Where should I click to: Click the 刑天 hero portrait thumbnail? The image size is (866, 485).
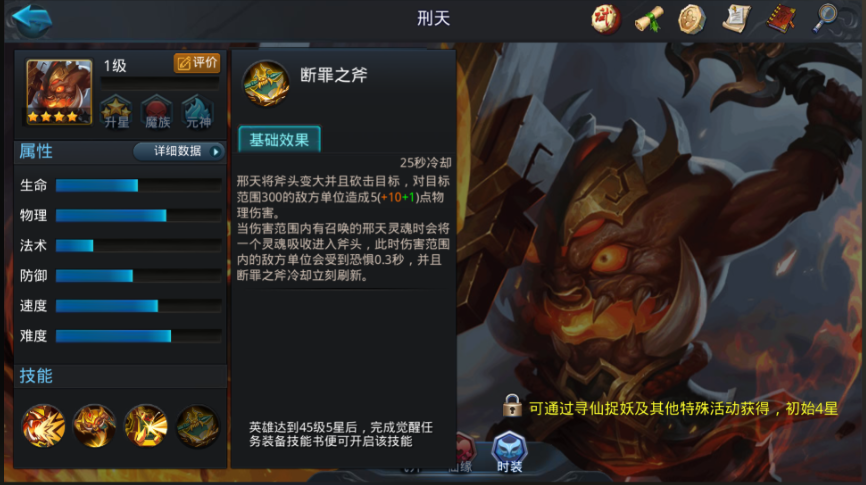(59, 92)
